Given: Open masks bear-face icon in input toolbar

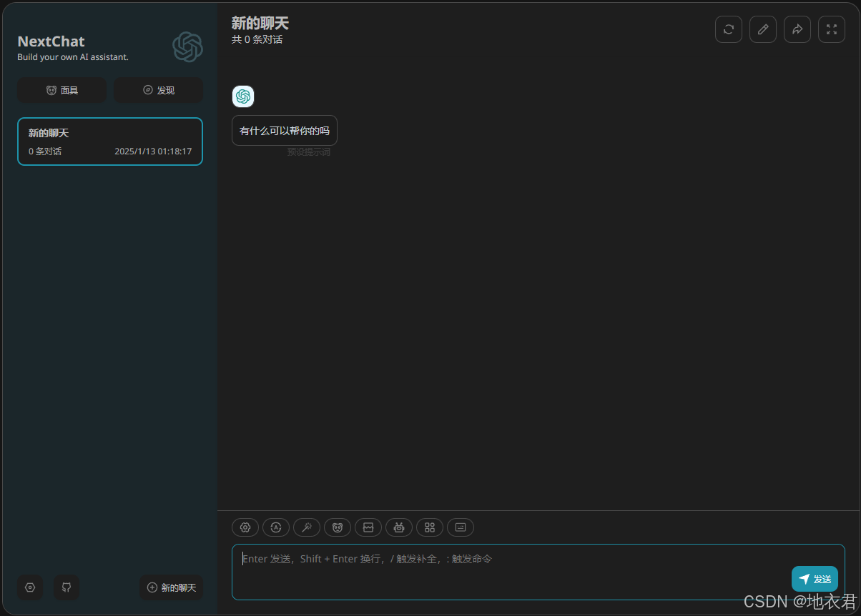Looking at the screenshot, I should click(x=338, y=527).
